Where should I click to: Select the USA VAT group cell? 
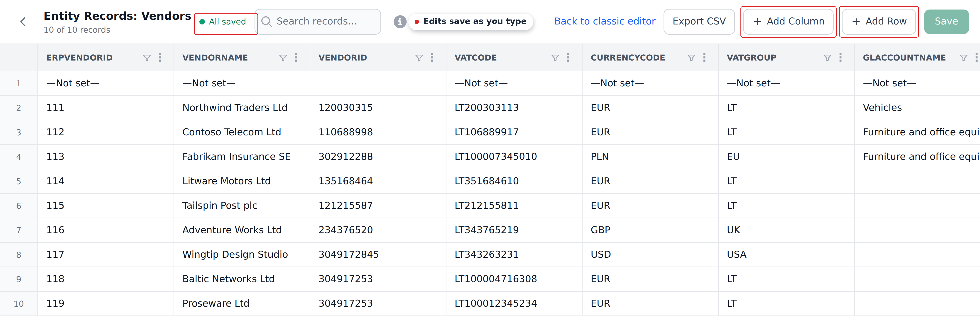pos(786,255)
